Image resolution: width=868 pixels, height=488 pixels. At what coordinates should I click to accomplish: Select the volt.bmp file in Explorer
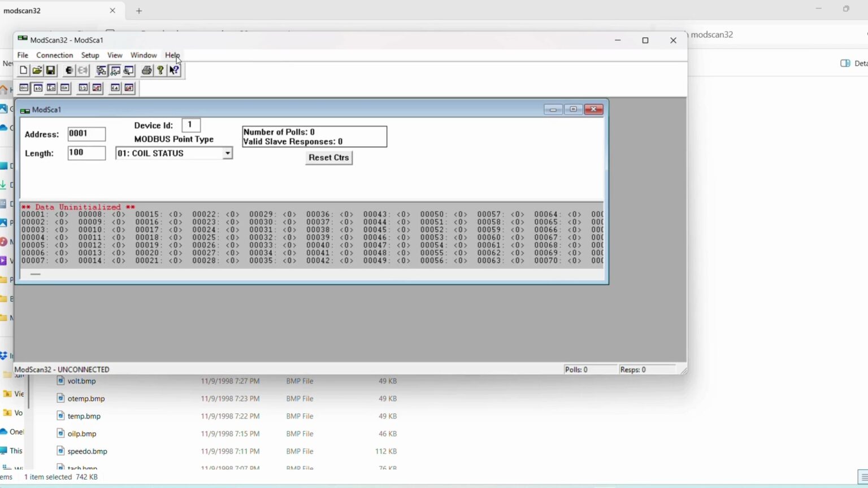81,381
